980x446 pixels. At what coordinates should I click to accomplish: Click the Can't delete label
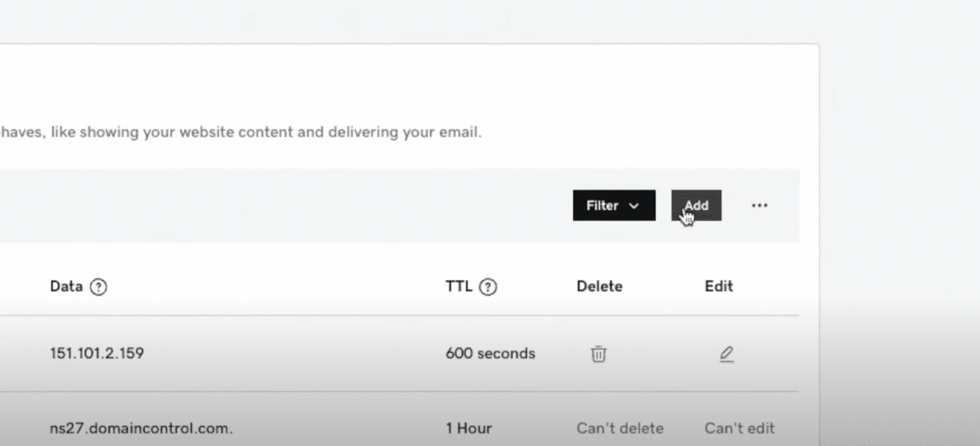pos(620,428)
